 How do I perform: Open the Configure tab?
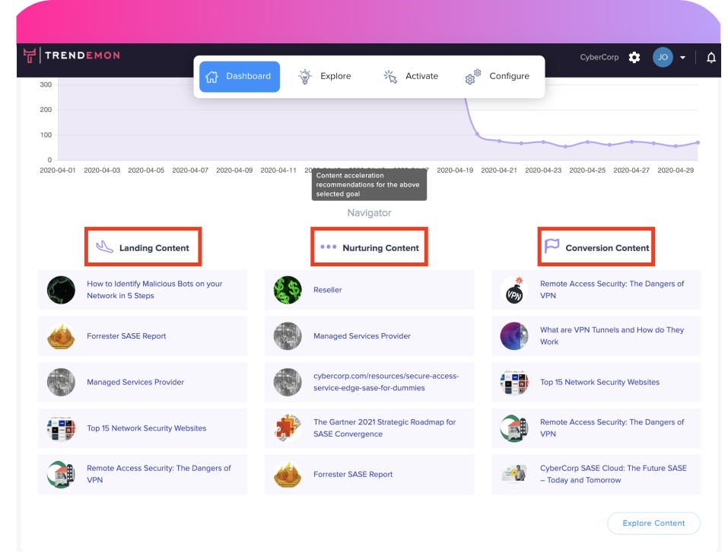click(498, 77)
